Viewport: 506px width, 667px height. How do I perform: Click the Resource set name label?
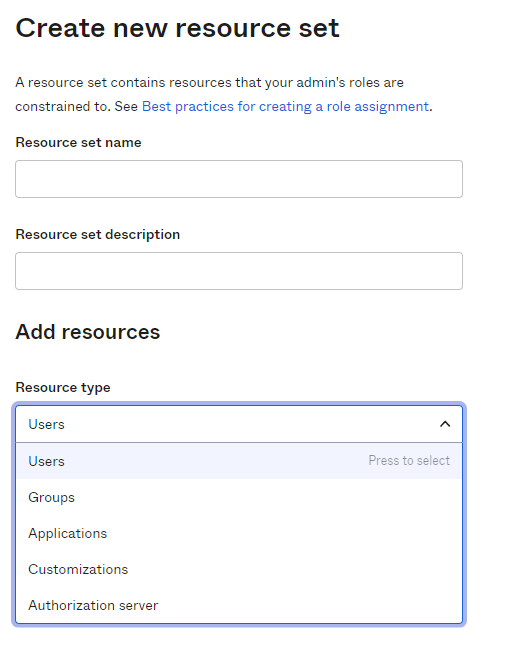(x=78, y=143)
